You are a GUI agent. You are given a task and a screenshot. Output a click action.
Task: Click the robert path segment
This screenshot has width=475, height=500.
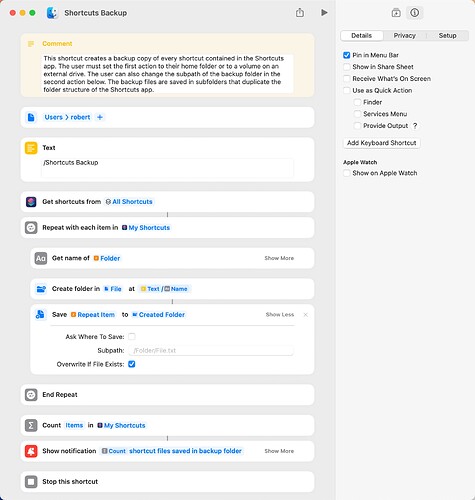pos(80,117)
